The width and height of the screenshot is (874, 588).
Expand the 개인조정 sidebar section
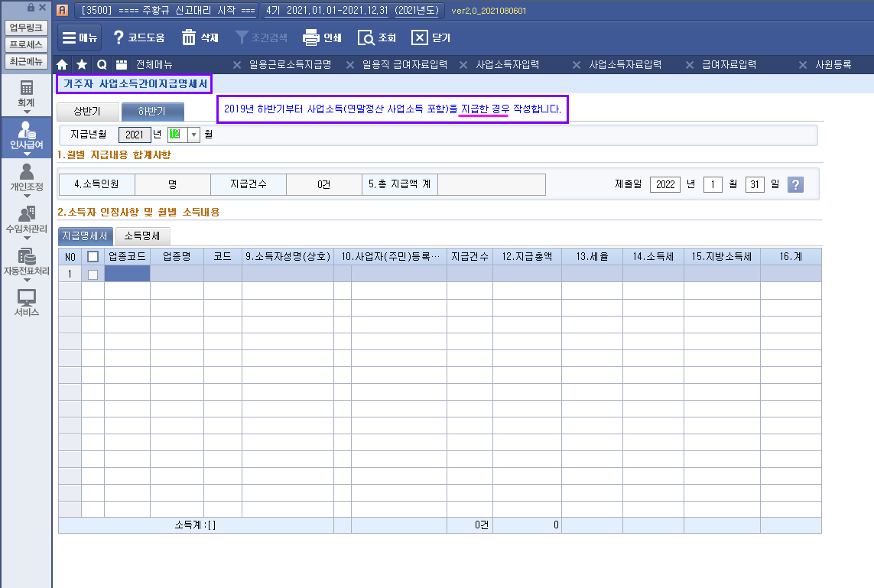[27, 177]
